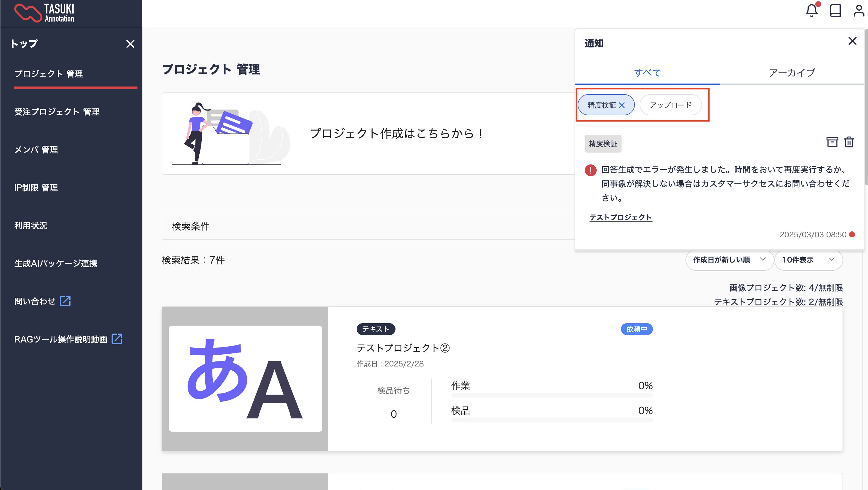Click プロジェクト作成はこちらから banner

point(396,133)
